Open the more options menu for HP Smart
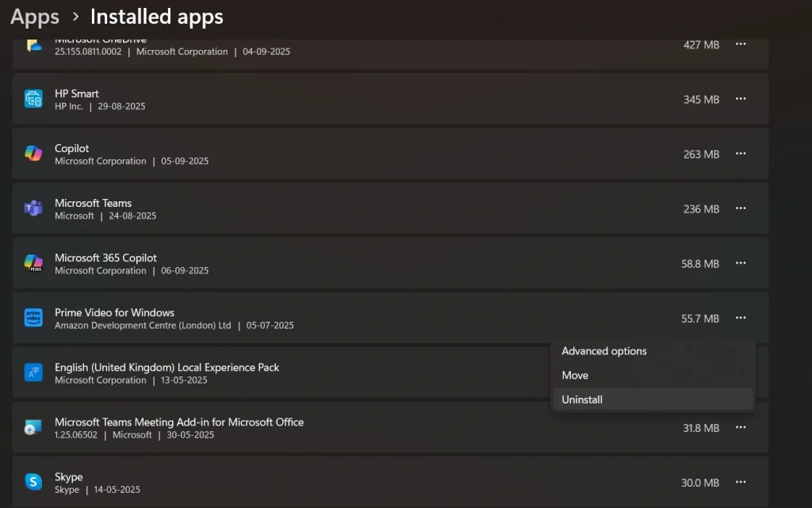812x508 pixels. 741,99
